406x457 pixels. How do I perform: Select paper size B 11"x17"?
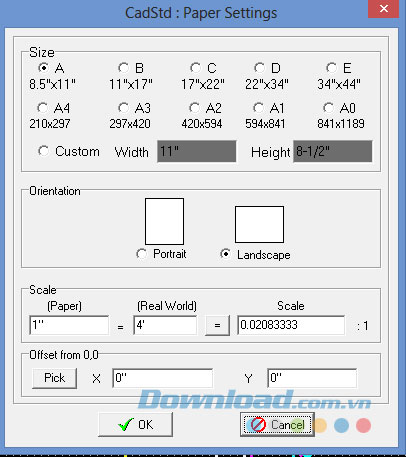click(x=123, y=68)
